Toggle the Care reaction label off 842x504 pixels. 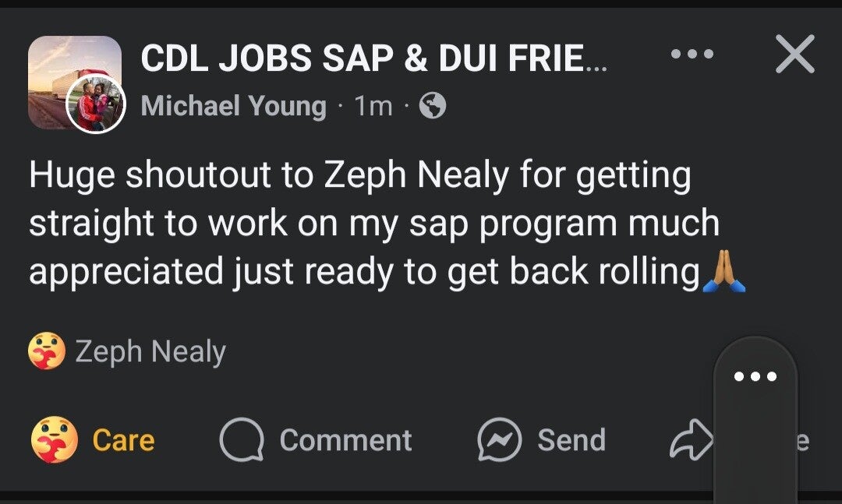pos(123,441)
